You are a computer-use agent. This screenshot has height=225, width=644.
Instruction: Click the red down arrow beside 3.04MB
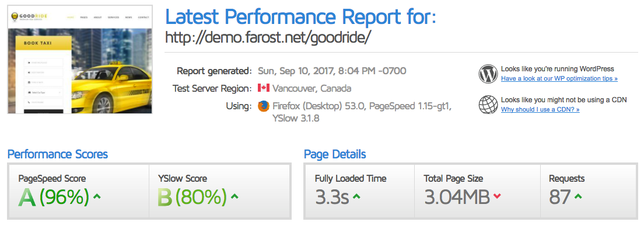click(497, 196)
